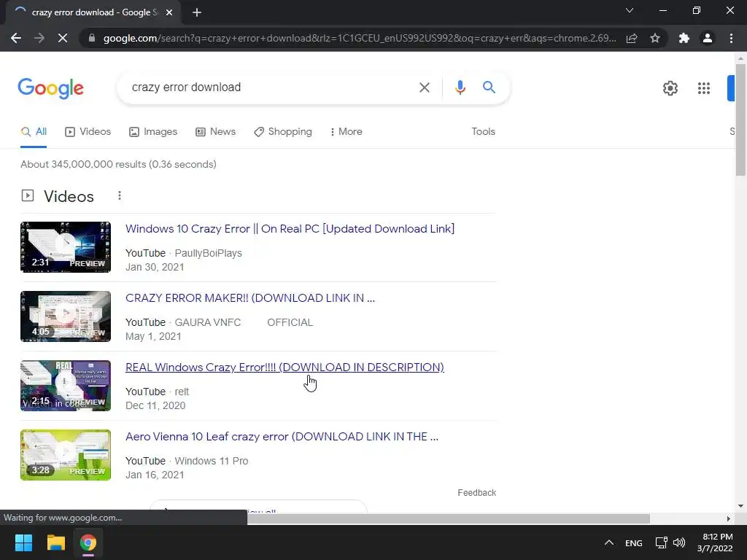
Task: Switch to the Shopping tab
Action: 283,132
